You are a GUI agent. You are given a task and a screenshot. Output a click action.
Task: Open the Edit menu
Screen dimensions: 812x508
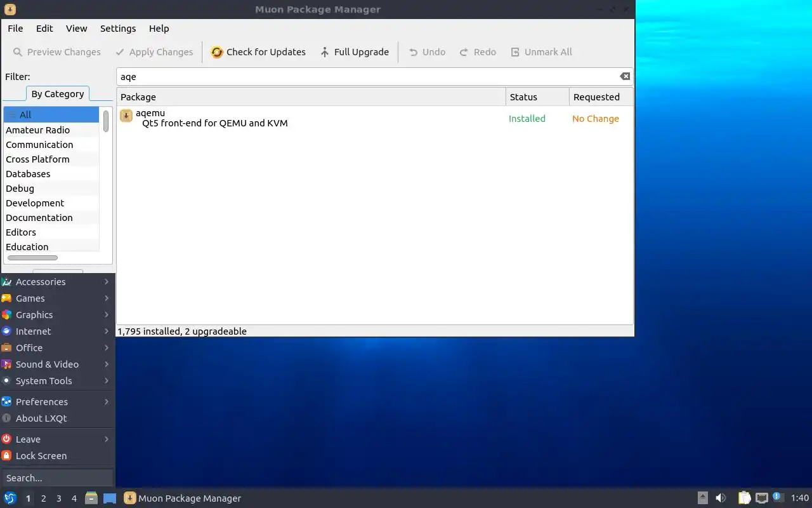click(x=44, y=29)
